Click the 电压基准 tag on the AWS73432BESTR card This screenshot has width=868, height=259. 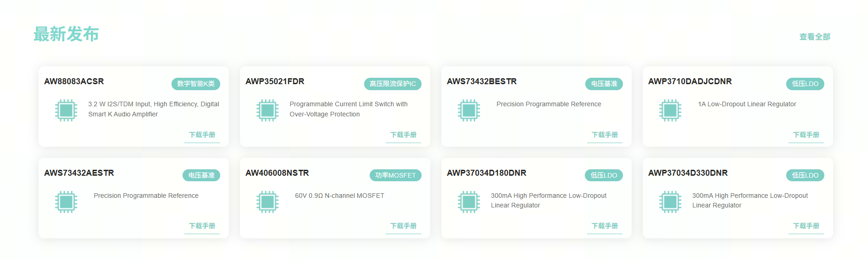click(x=604, y=84)
